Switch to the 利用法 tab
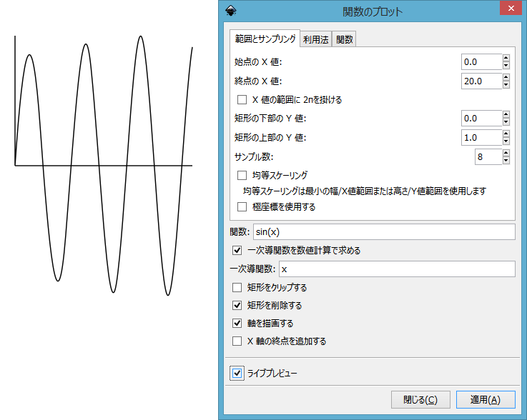Viewport: 527px width, 420px height. pyautogui.click(x=315, y=40)
